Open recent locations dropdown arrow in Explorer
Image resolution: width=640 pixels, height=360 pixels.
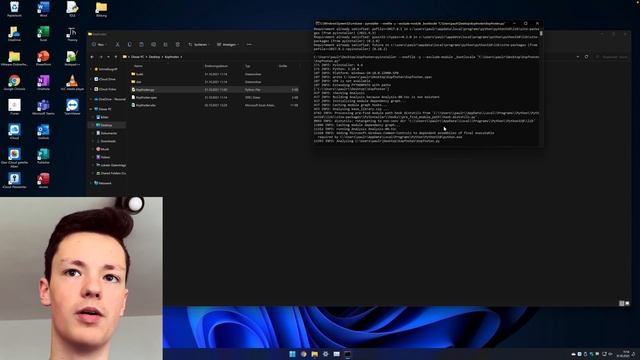coord(109,57)
